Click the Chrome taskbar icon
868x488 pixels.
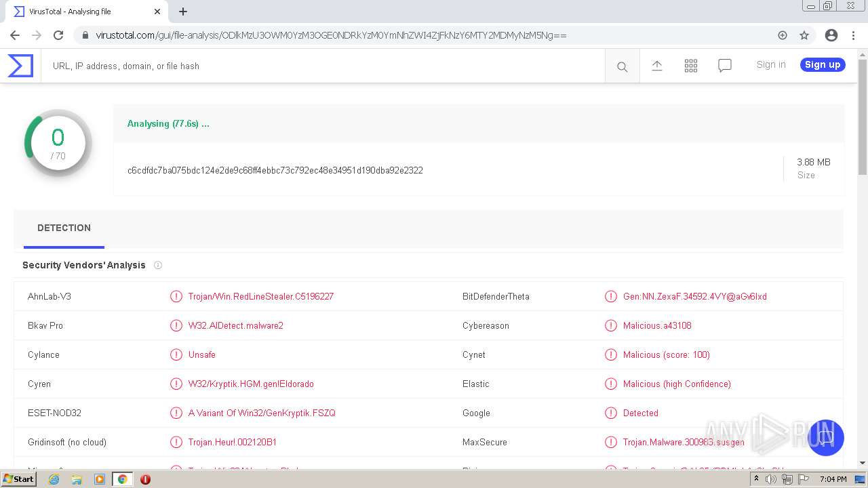[x=122, y=479]
